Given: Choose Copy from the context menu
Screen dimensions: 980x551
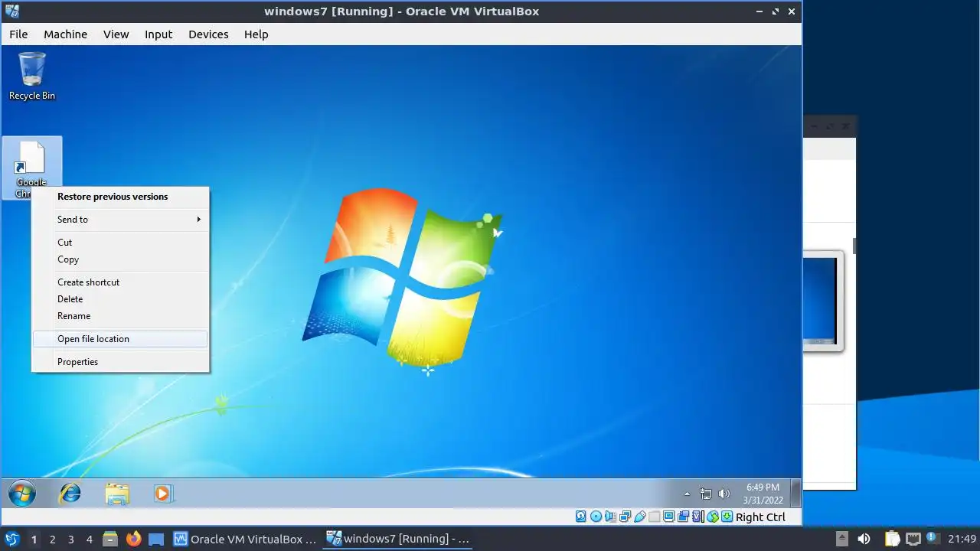Looking at the screenshot, I should click(x=120, y=259).
